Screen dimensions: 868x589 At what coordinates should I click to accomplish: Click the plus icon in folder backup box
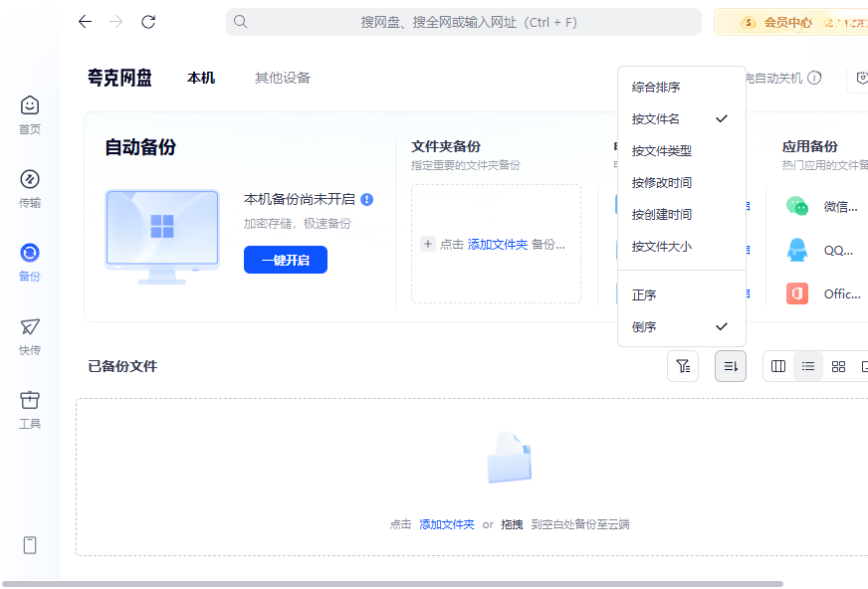tap(427, 244)
